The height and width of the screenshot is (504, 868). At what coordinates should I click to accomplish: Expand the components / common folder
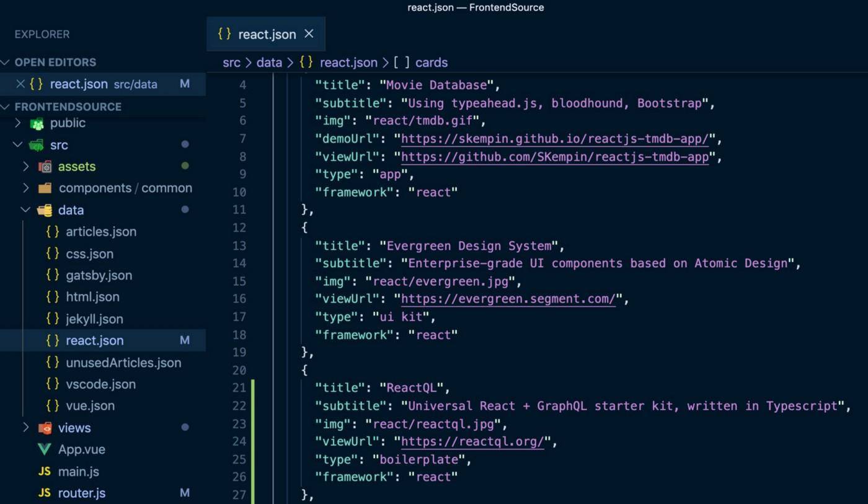25,188
